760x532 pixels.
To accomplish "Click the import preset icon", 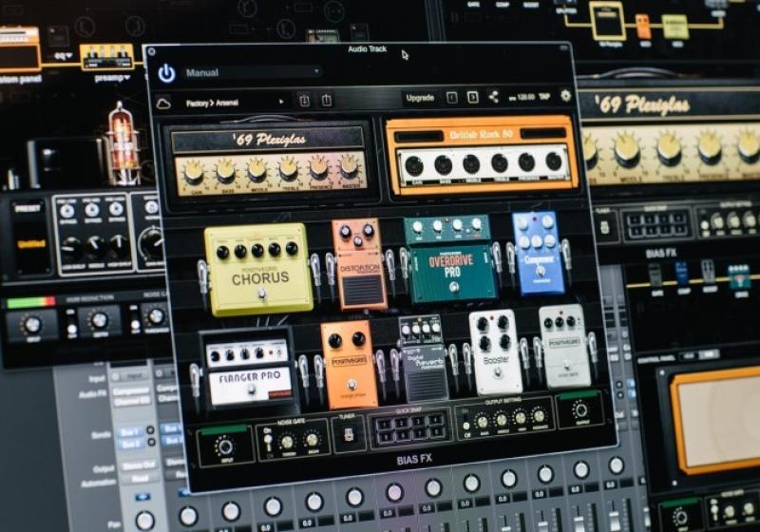I will click(x=304, y=101).
